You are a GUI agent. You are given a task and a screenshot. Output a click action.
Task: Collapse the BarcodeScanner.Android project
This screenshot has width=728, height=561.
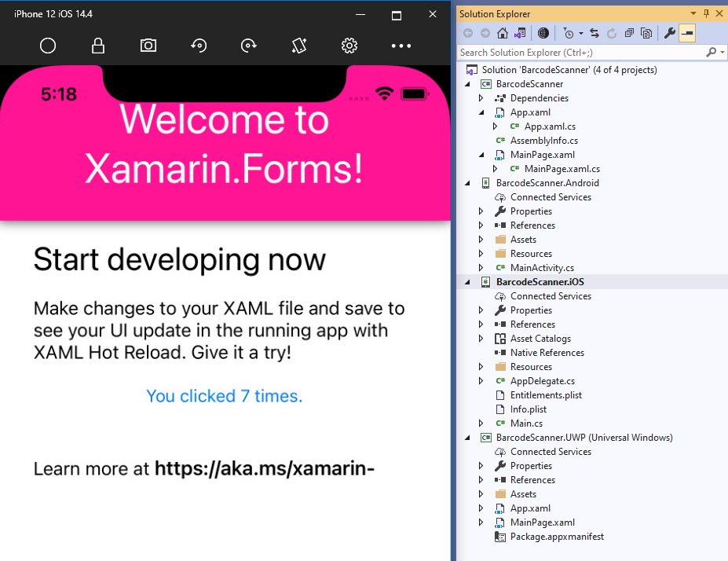point(469,183)
